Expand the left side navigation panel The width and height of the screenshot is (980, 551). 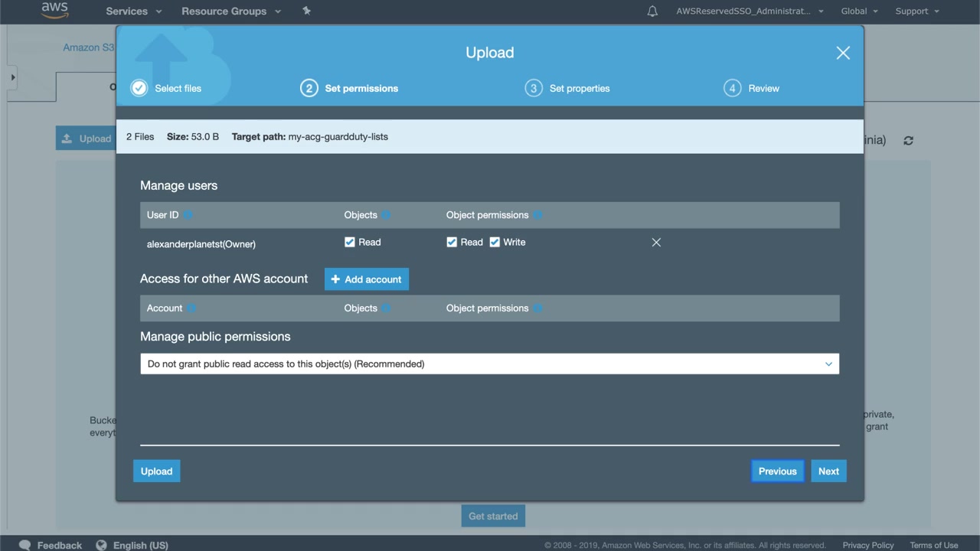tap(12, 77)
